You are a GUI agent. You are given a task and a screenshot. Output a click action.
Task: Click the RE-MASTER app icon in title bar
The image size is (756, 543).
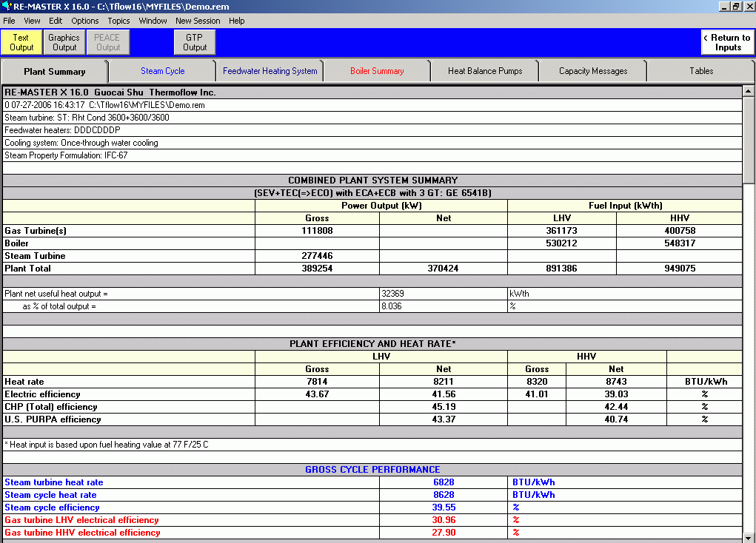6,6
